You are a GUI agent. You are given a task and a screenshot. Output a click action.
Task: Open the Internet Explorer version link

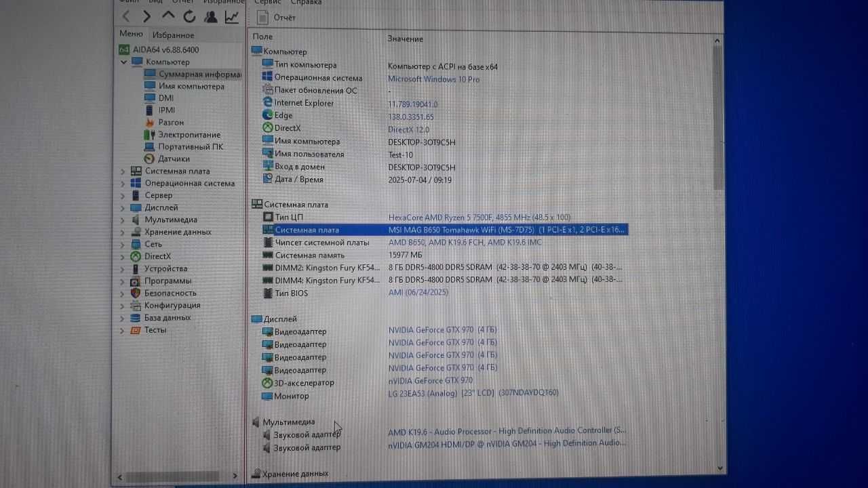pyautogui.click(x=413, y=104)
